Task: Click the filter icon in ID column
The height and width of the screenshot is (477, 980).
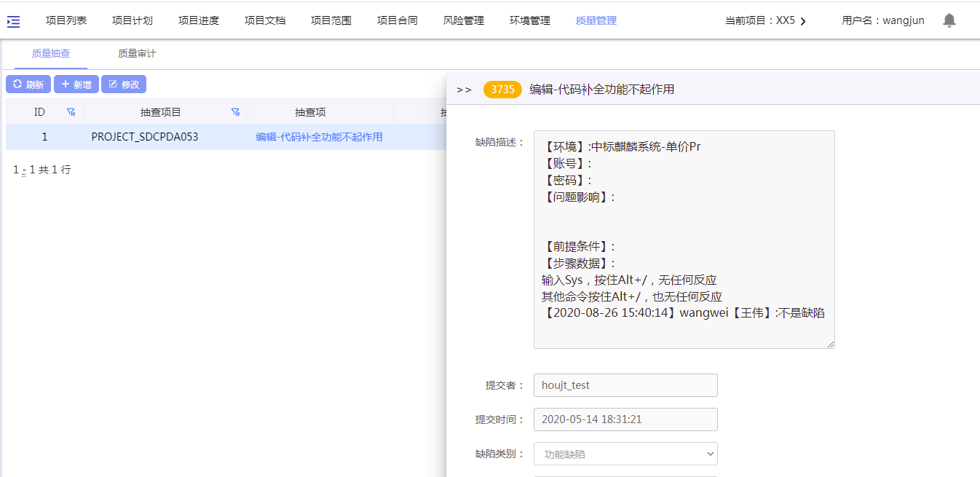Action: [71, 112]
